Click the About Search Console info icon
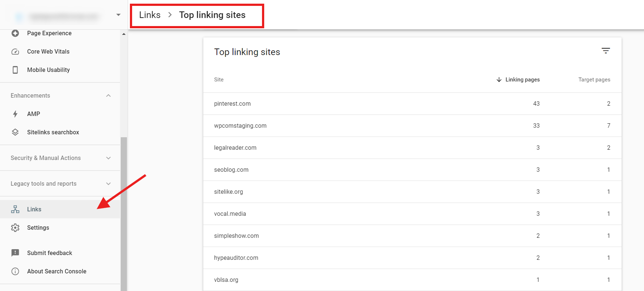 [15, 271]
